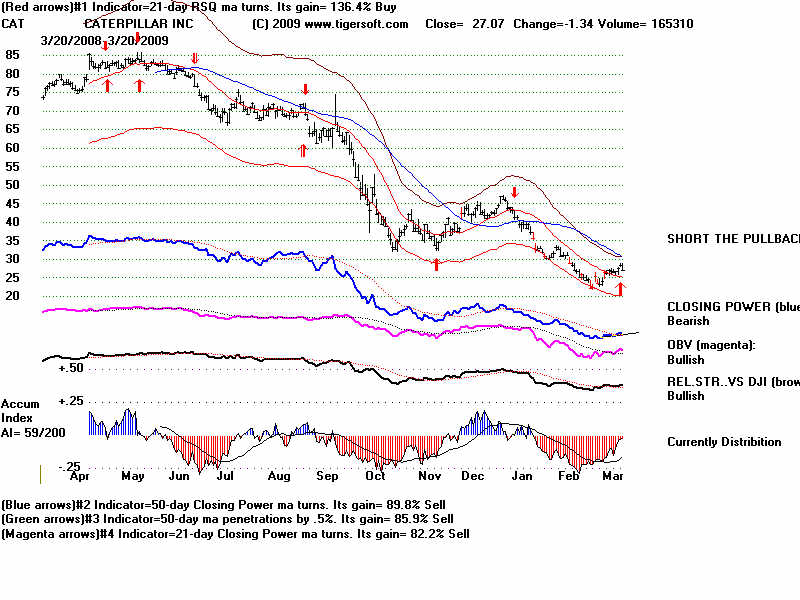Viewport: 800px width, 600px height.
Task: Select the SHORT THE PULLBACK label
Action: pos(732,239)
